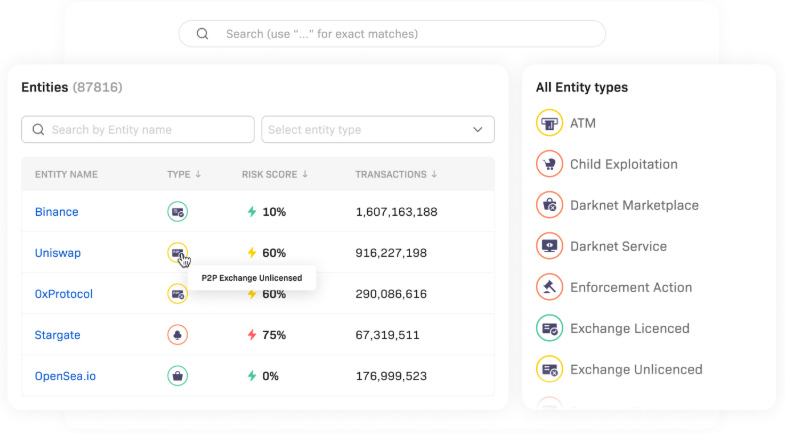Sort entities by Risk Score column

[x=304, y=175]
